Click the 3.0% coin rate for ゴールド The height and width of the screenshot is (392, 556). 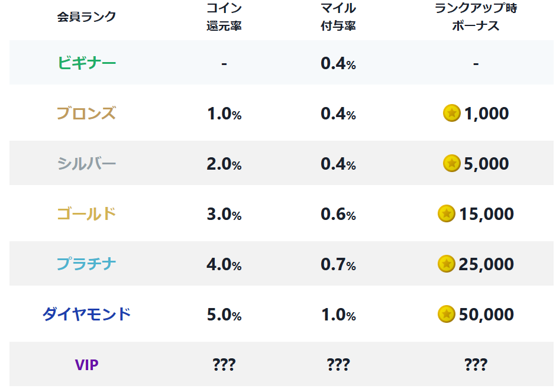[x=224, y=214]
